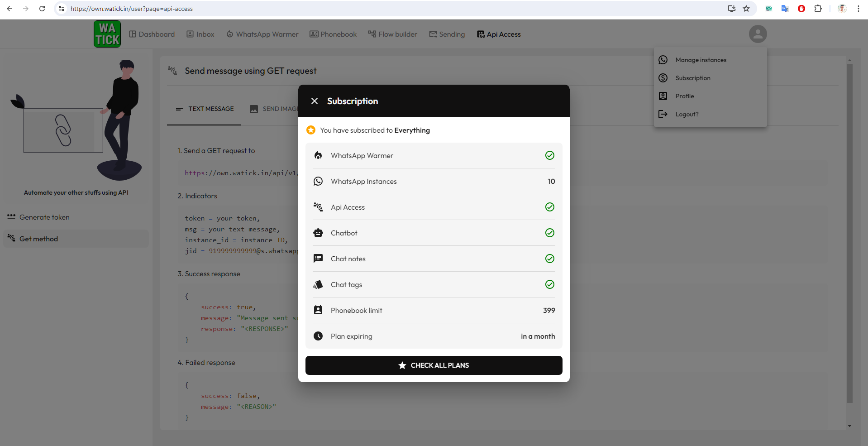
Task: Click the site information icon in address bar
Action: click(62, 9)
